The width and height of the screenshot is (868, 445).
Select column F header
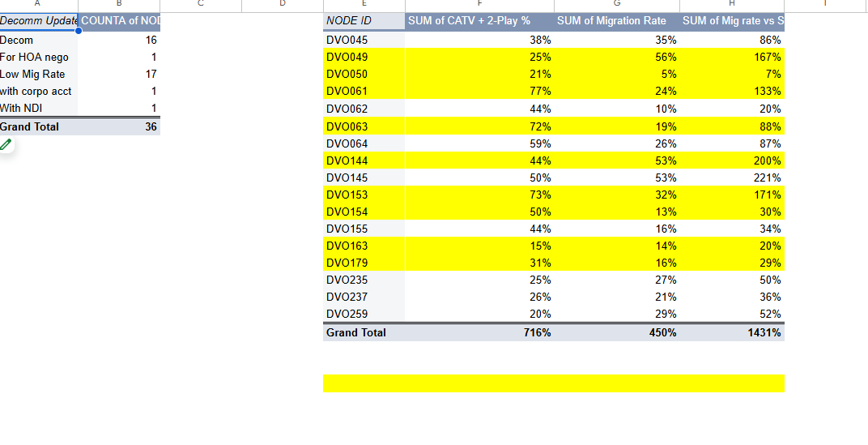tap(479, 5)
